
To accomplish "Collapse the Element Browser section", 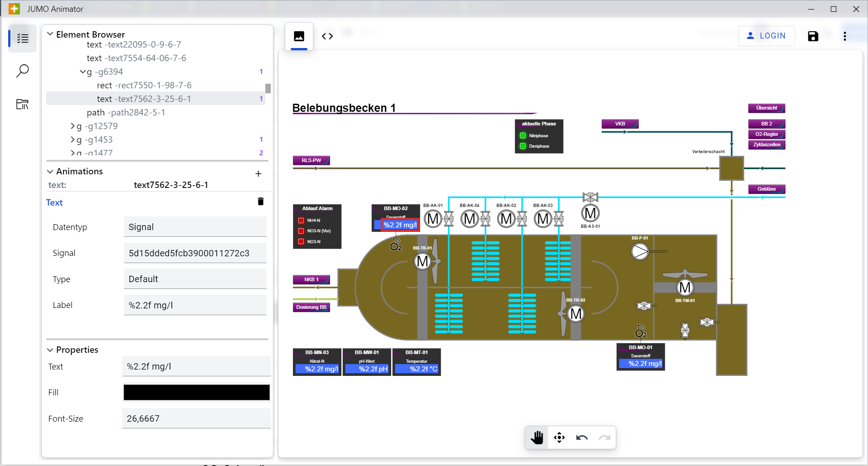I will pyautogui.click(x=50, y=34).
